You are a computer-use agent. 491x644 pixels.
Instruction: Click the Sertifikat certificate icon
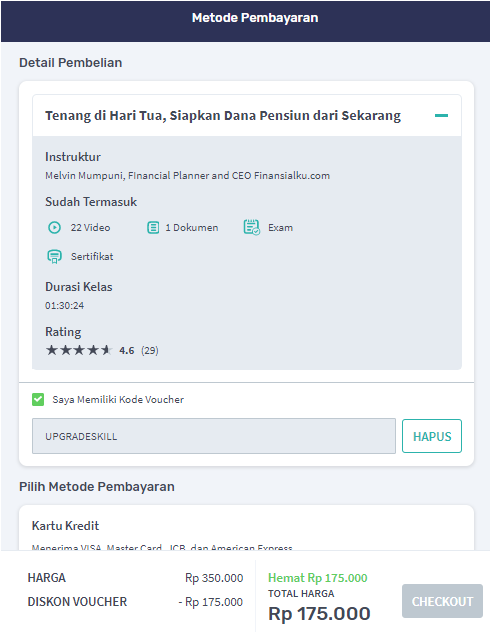coord(54,257)
